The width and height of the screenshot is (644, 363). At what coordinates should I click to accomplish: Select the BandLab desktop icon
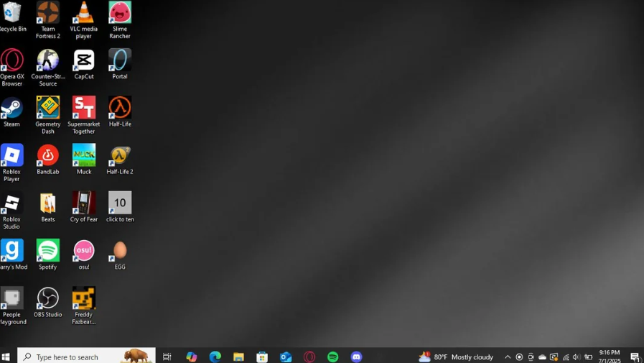pos(47,160)
